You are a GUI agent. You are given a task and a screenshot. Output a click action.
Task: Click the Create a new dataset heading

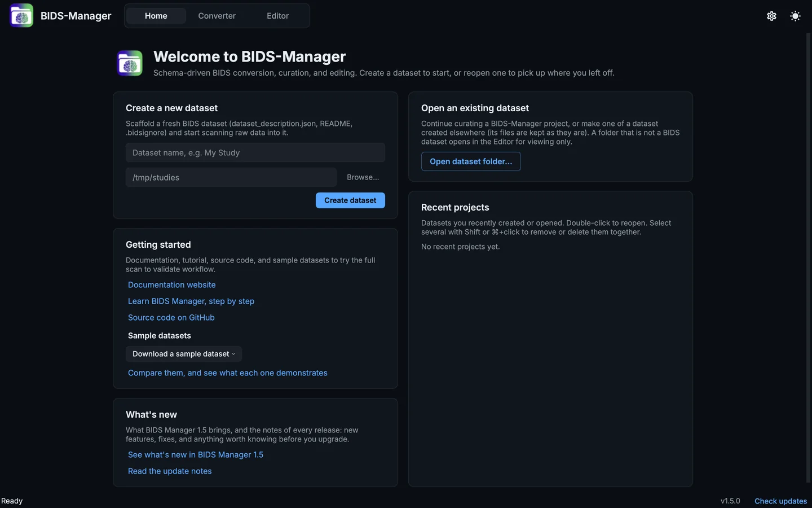tap(171, 108)
